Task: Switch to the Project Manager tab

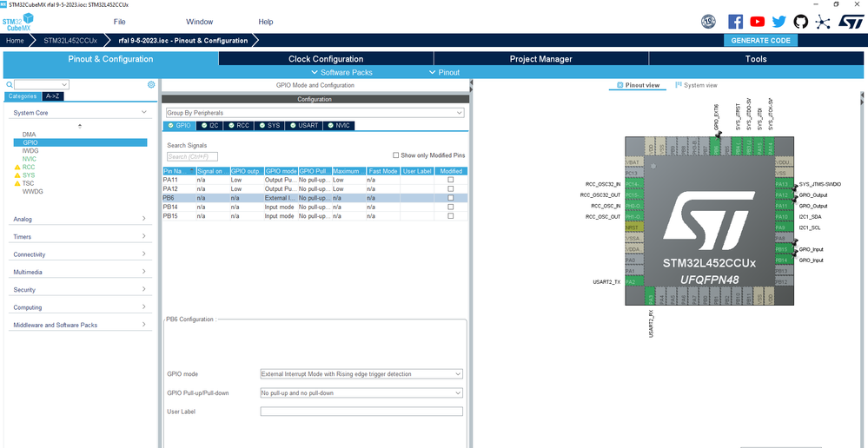Action: point(540,59)
